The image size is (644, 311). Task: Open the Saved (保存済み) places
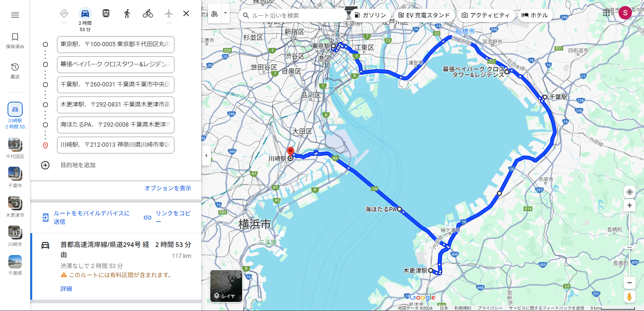click(15, 41)
